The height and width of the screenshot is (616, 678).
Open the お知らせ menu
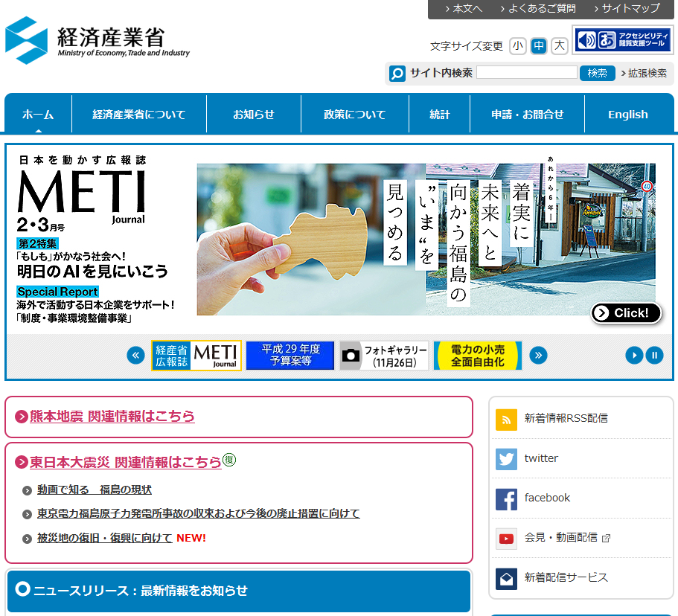(x=254, y=114)
